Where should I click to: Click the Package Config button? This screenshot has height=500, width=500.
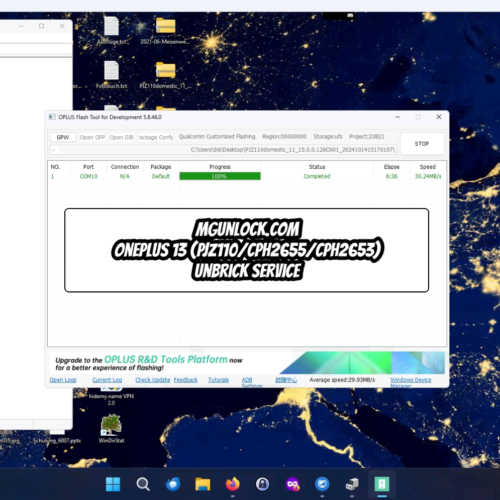coord(156,137)
